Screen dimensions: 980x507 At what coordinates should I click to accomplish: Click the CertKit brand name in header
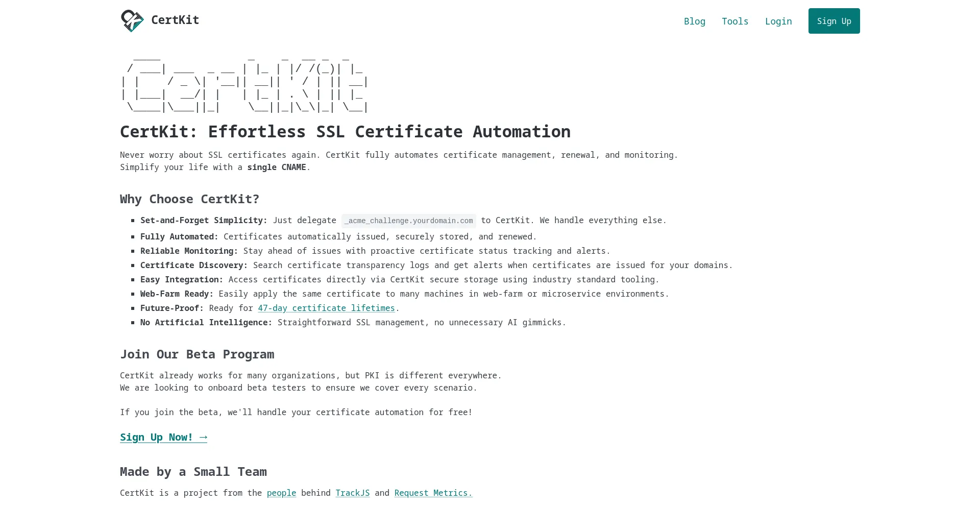click(x=175, y=20)
